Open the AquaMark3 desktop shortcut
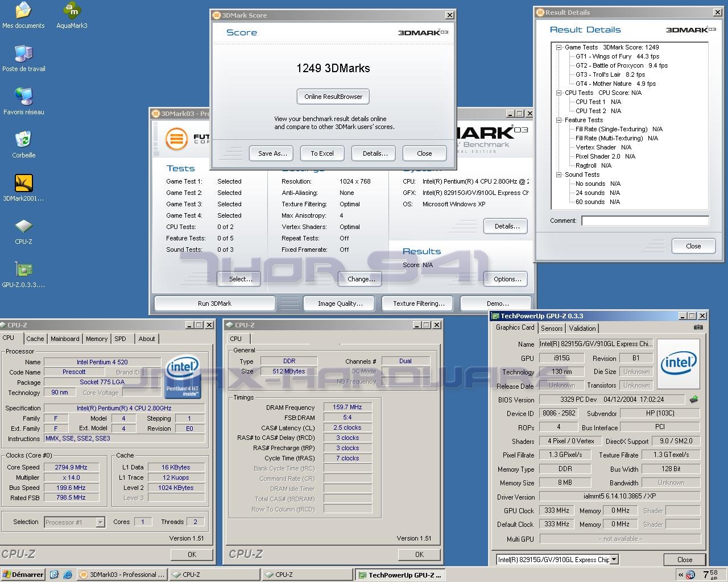 point(72,15)
